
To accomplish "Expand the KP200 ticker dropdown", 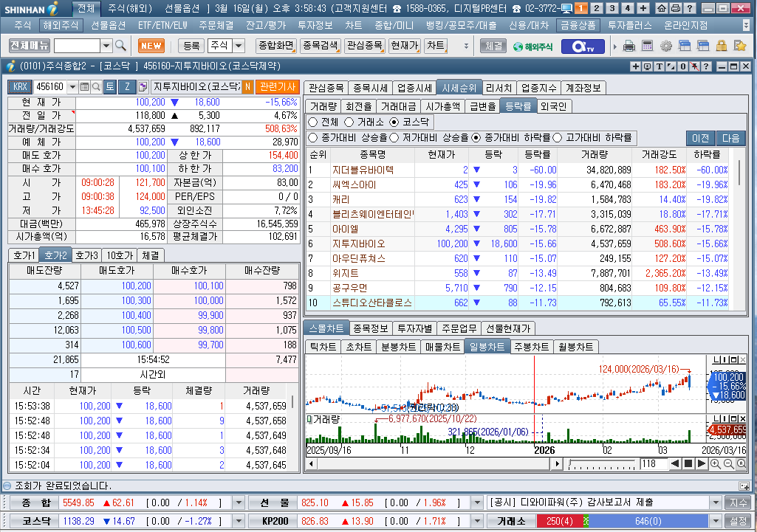I will (477, 522).
